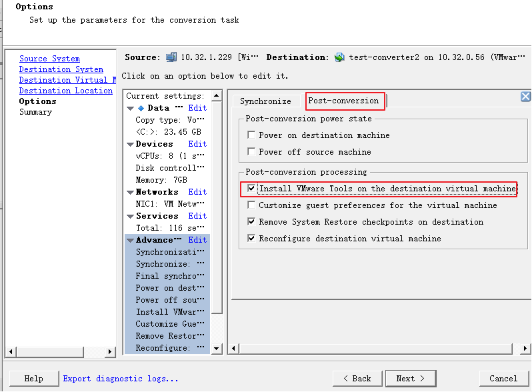The image size is (532, 392).
Task: Collapse the Devices settings section
Action: [x=130, y=144]
